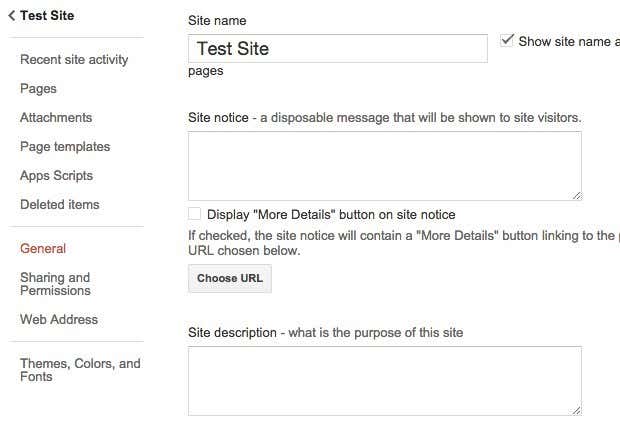Click inside the Site description textarea
The height and width of the screenshot is (426, 620).
pyautogui.click(x=385, y=381)
